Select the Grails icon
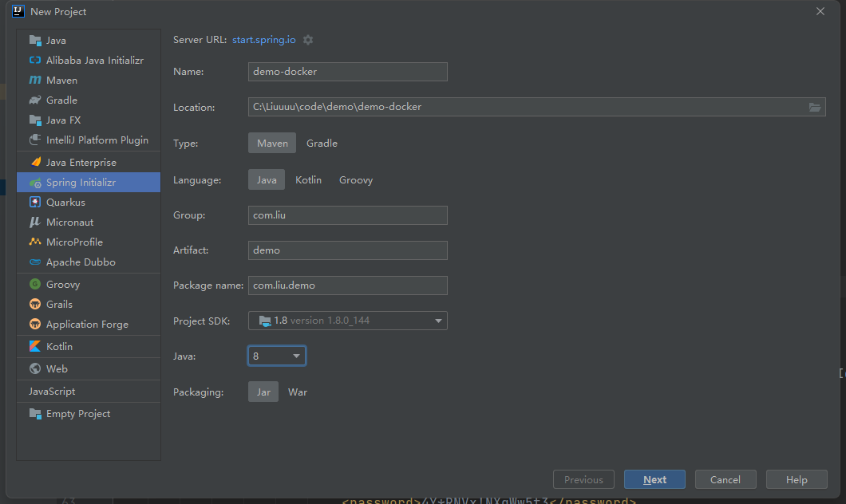Image resolution: width=846 pixels, height=504 pixels. point(35,304)
